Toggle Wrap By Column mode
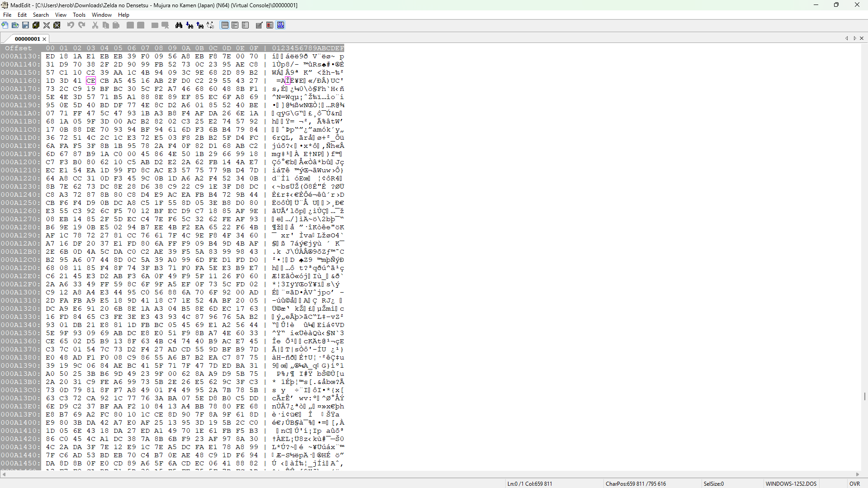Viewport: 868px width, 488px height. coord(246,25)
